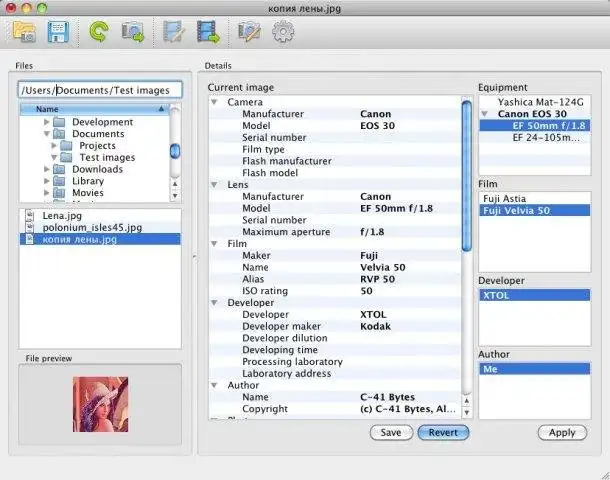Click the Lens Model value EF 50mm f/1.8
610x480 pixels.
396,208
